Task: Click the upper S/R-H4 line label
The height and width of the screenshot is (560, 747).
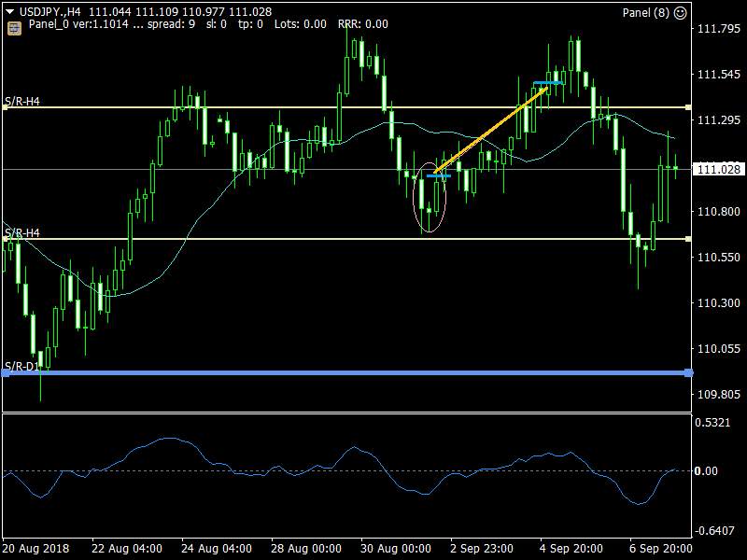Action: pos(21,100)
